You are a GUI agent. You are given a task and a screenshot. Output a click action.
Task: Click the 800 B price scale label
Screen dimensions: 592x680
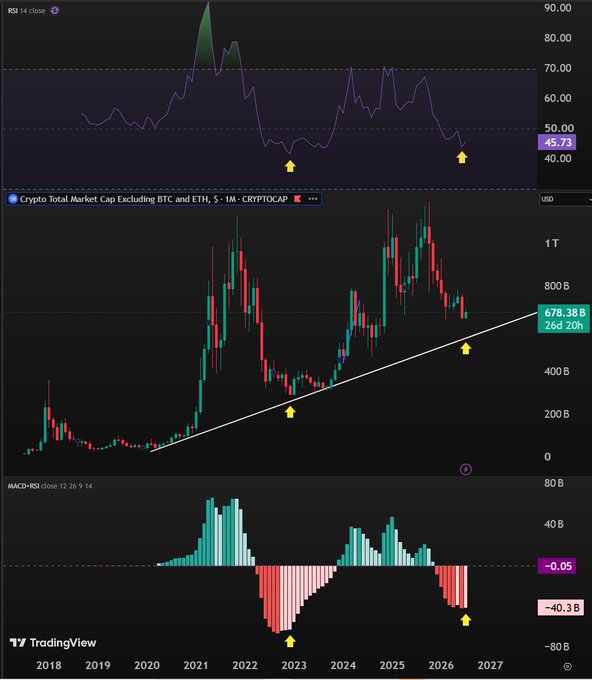click(x=557, y=286)
